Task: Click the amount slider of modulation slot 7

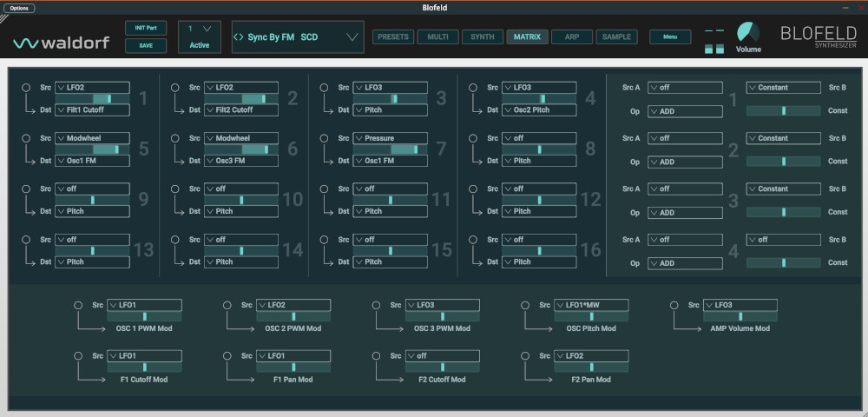Action: click(391, 149)
